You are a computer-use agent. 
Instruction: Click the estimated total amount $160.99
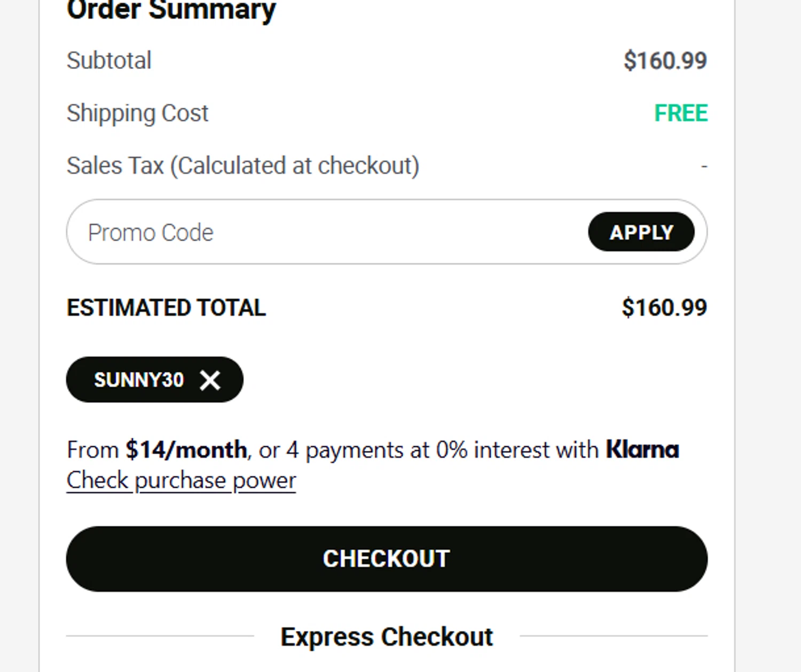(x=664, y=308)
